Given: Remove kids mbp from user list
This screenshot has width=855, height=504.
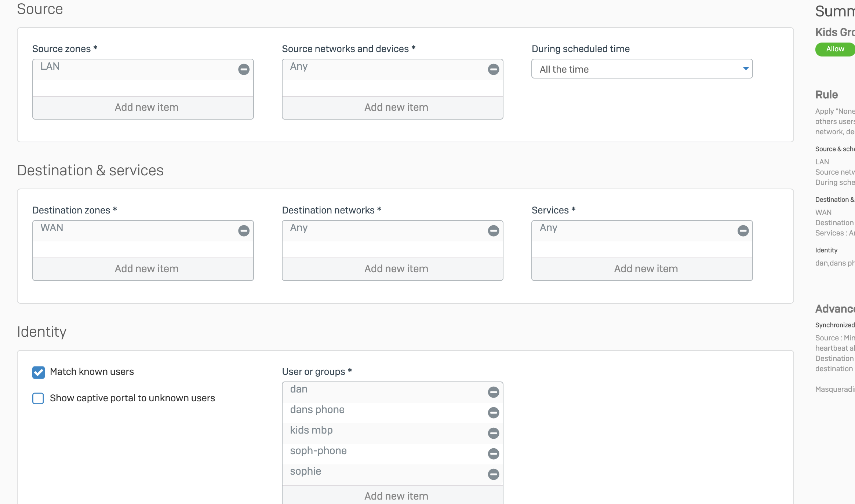Looking at the screenshot, I should point(493,433).
